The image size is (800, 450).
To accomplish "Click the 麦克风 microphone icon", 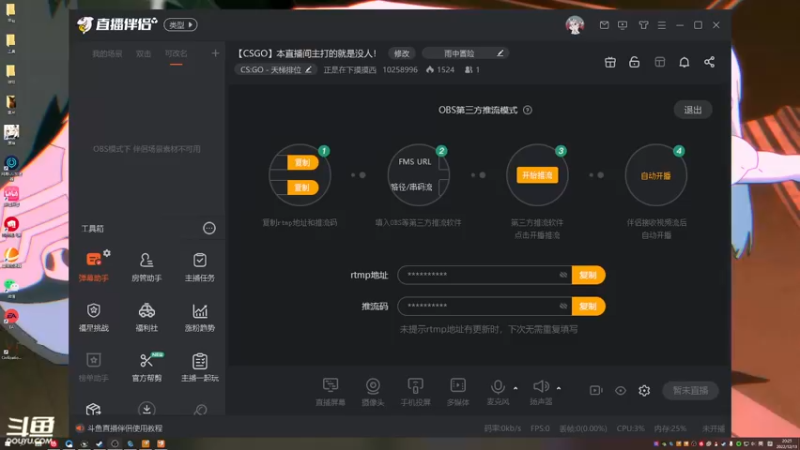I will tap(497, 387).
